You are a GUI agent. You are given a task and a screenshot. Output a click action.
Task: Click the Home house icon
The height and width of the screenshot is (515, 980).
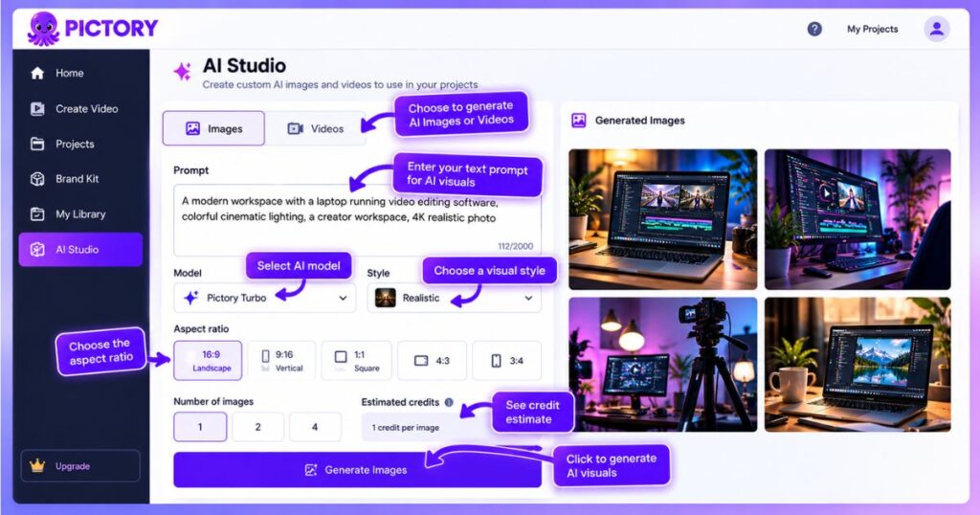click(x=37, y=73)
